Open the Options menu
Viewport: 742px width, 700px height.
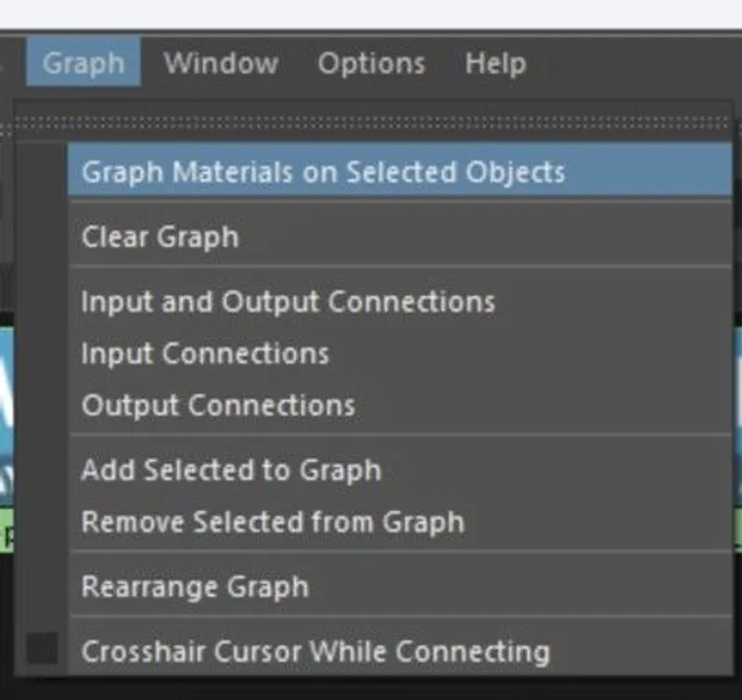click(372, 63)
